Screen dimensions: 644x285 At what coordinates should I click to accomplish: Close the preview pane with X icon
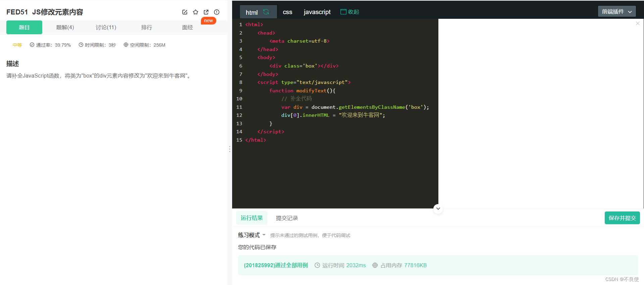pos(638,23)
